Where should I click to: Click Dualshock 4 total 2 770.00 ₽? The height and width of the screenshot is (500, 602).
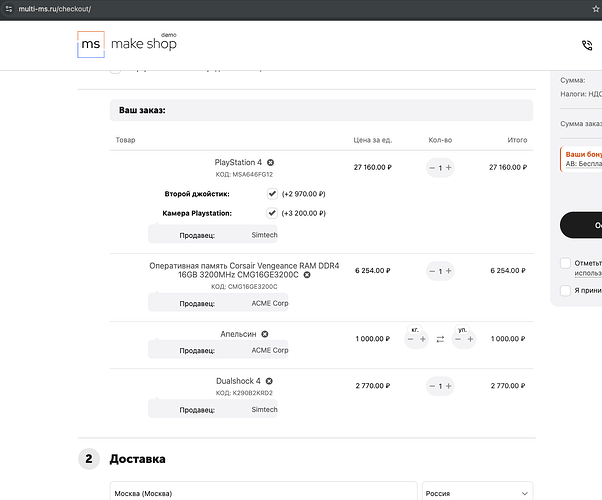508,386
